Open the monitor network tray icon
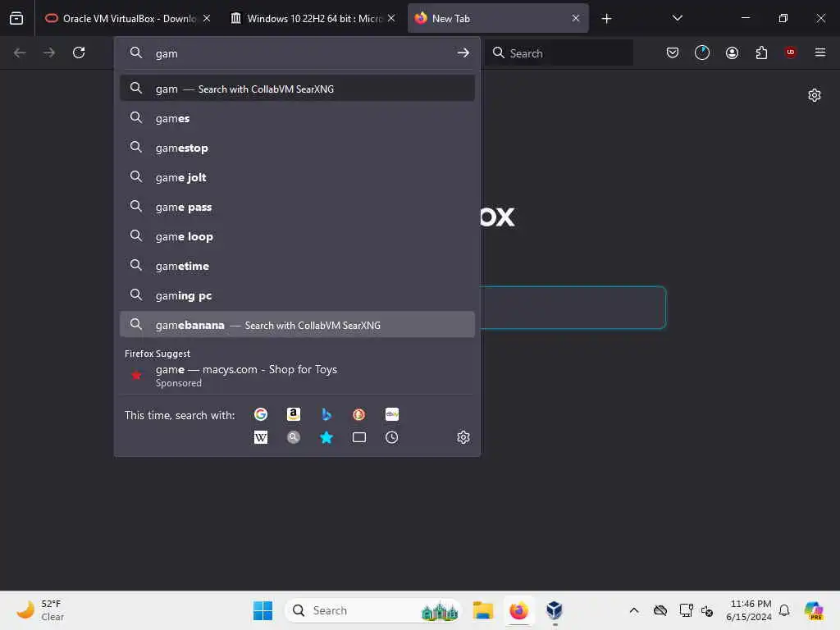 point(685,610)
